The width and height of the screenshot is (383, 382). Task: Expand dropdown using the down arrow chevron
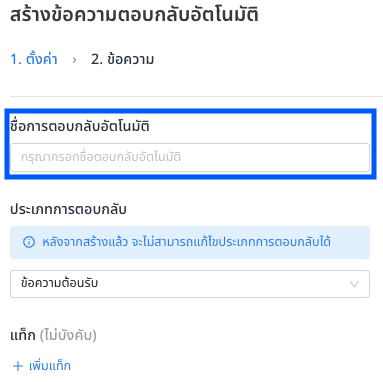(354, 284)
